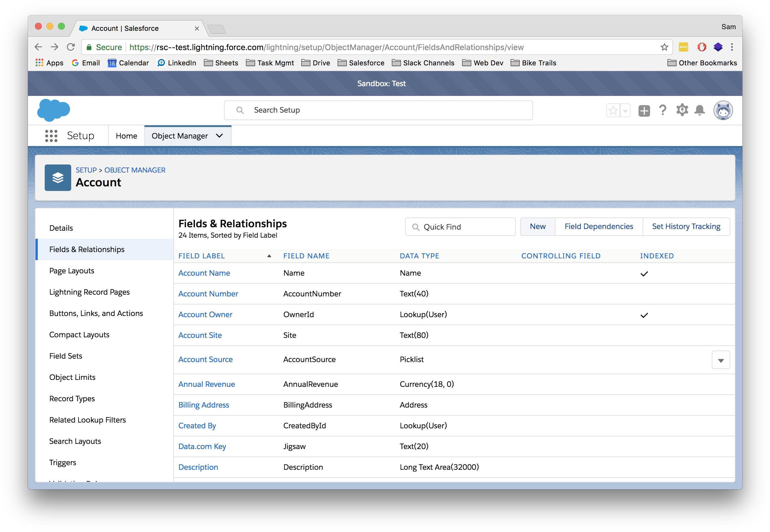Click the OBJECT MANAGER breadcrumb link
This screenshot has width=770, height=532.
click(x=135, y=170)
